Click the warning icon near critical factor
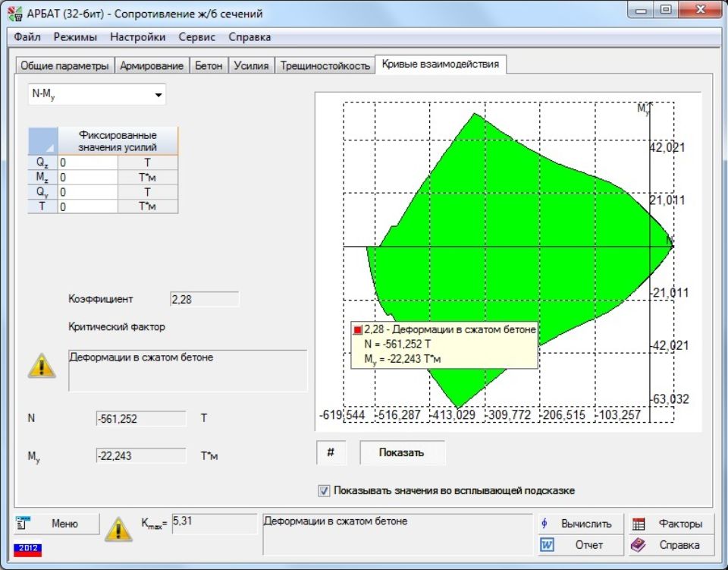Image resolution: width=728 pixels, height=570 pixels. click(x=42, y=366)
